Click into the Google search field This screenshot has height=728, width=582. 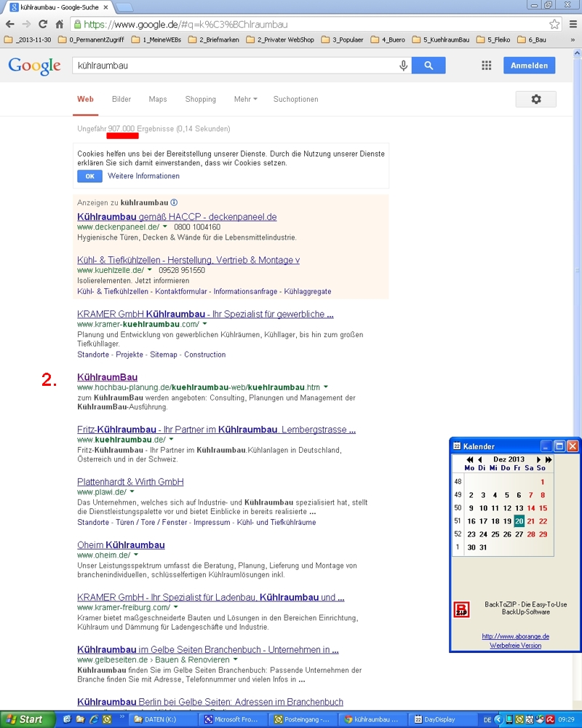coord(233,66)
